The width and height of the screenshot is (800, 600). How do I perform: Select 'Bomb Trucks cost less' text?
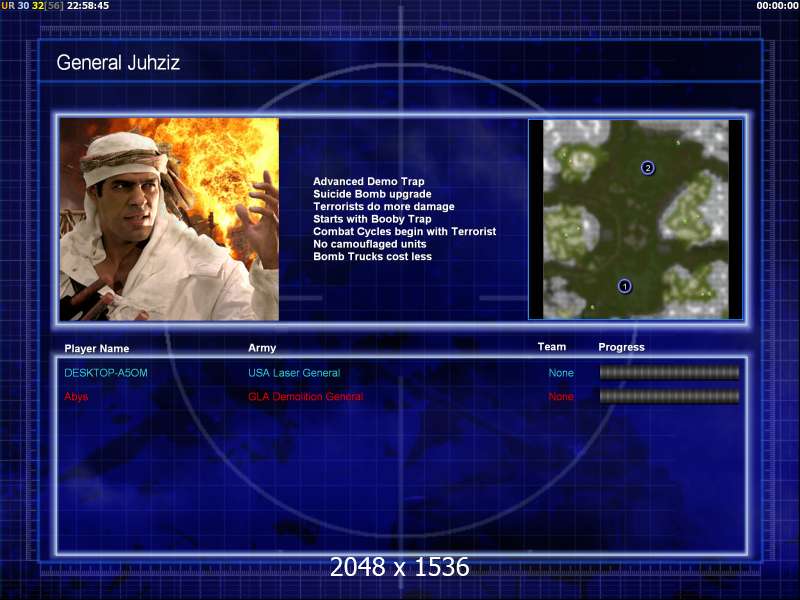(x=372, y=257)
